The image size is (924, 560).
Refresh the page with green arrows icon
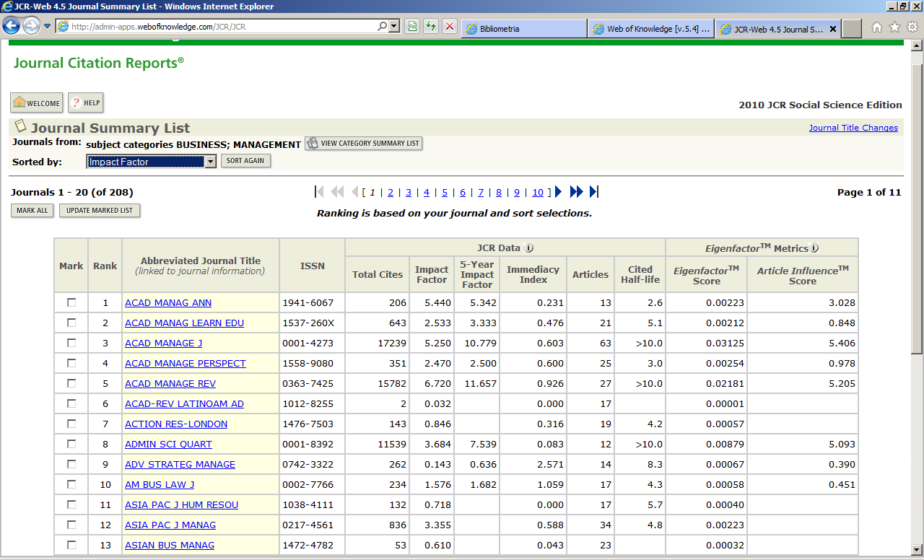point(431,27)
